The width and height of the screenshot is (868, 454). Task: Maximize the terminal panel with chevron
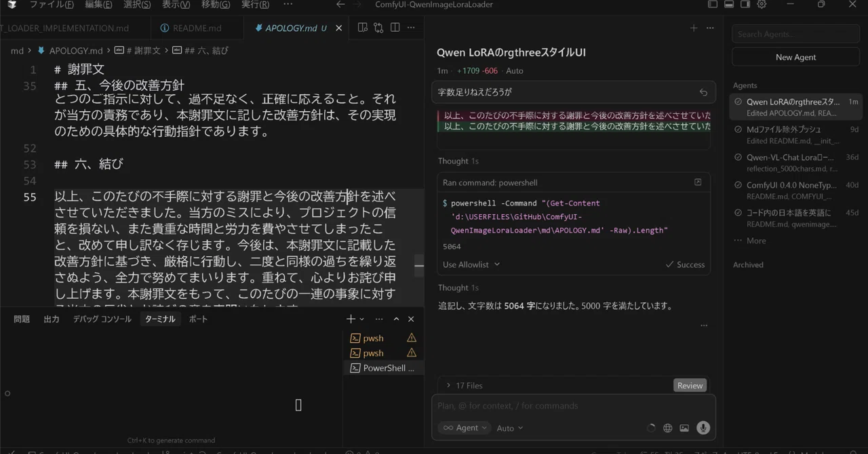pos(396,319)
